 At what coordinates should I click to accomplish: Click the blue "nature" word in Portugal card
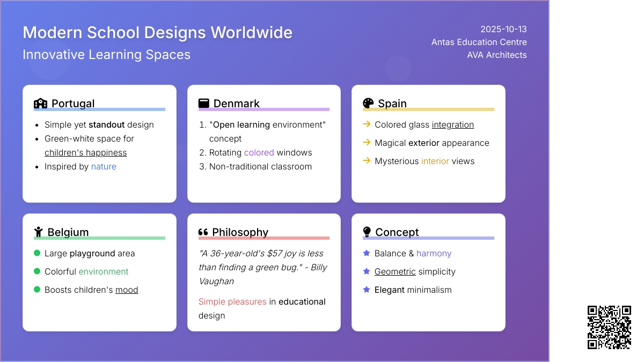click(x=104, y=167)
